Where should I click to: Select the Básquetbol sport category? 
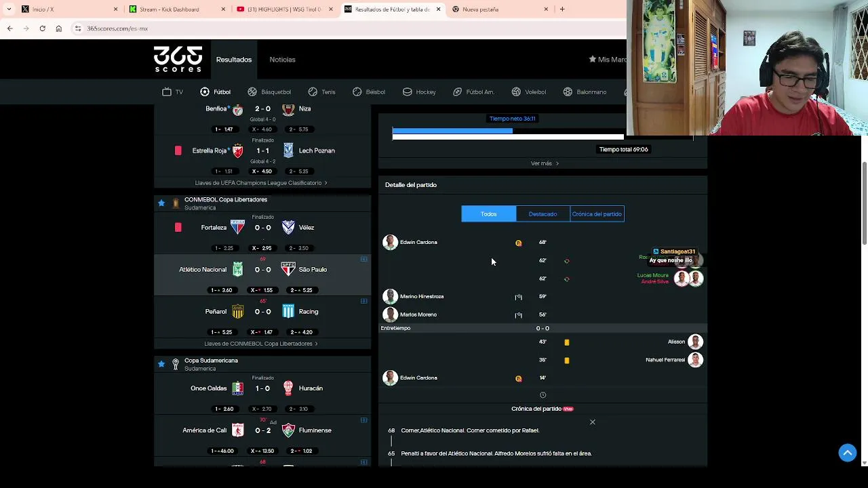[269, 91]
